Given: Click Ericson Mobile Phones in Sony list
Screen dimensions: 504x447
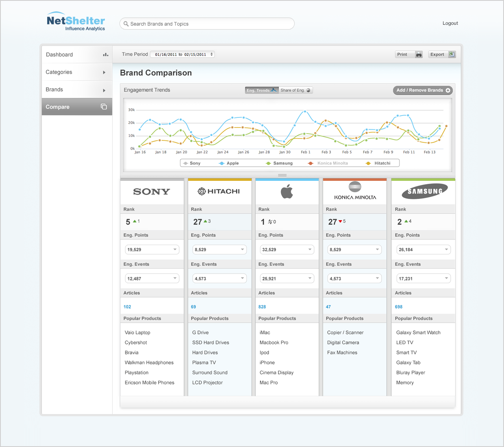Looking at the screenshot, I should (150, 383).
